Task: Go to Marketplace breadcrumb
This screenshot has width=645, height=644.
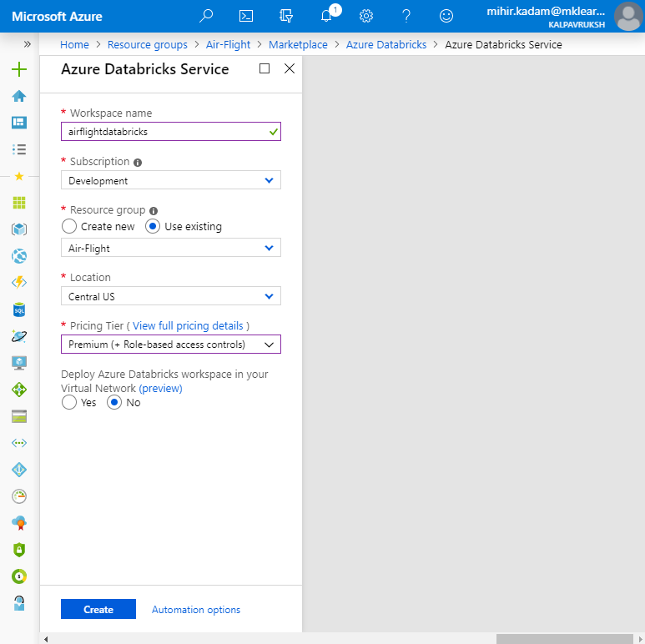Action: [x=298, y=44]
